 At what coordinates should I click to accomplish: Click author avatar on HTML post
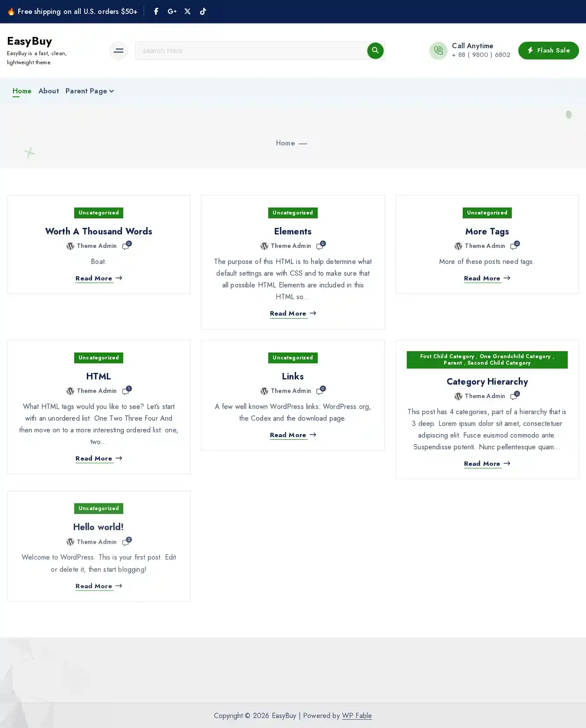click(x=70, y=391)
